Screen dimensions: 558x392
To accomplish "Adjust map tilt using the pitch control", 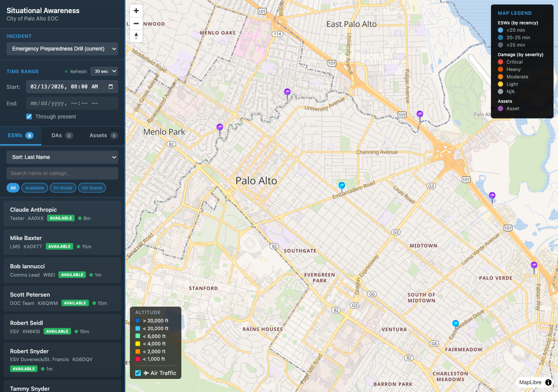I will [x=136, y=36].
